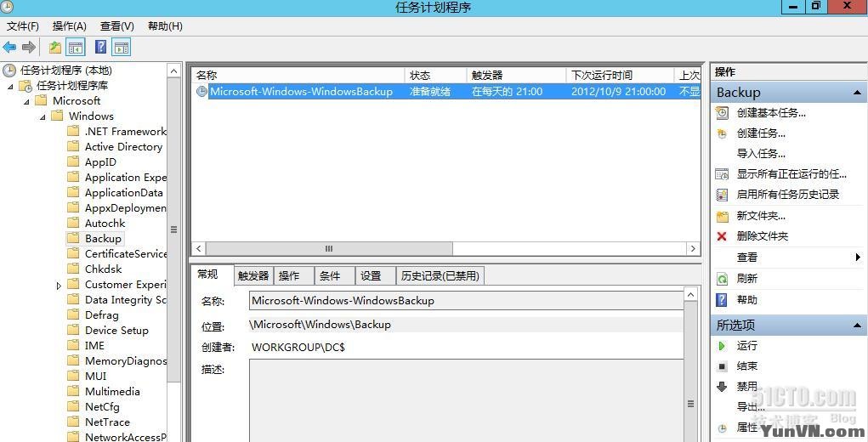Image resolution: width=868 pixels, height=442 pixels.
Task: Collapse the 任务计划程序库 tree node
Action: 10,87
